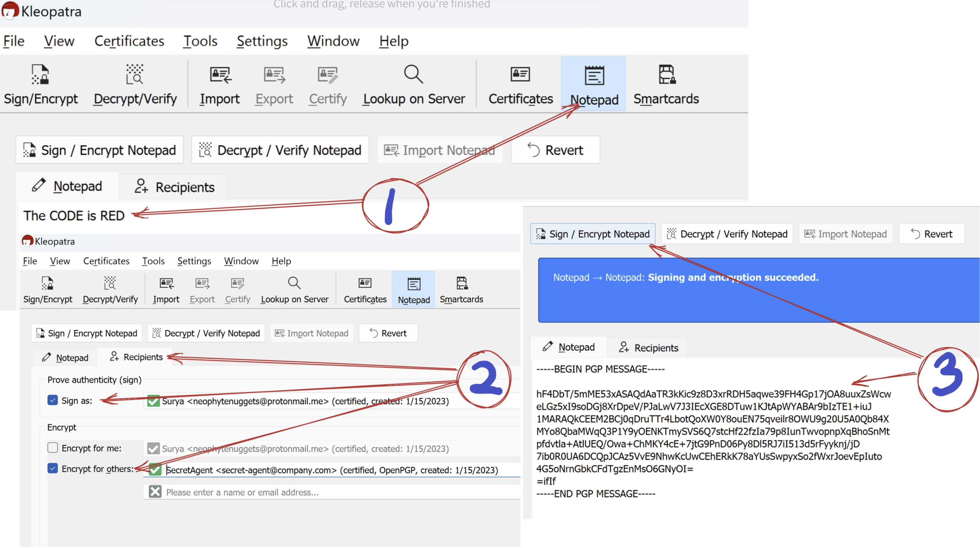Click Decrypt/Verify icon in lower Kleopatra toolbar

[110, 283]
